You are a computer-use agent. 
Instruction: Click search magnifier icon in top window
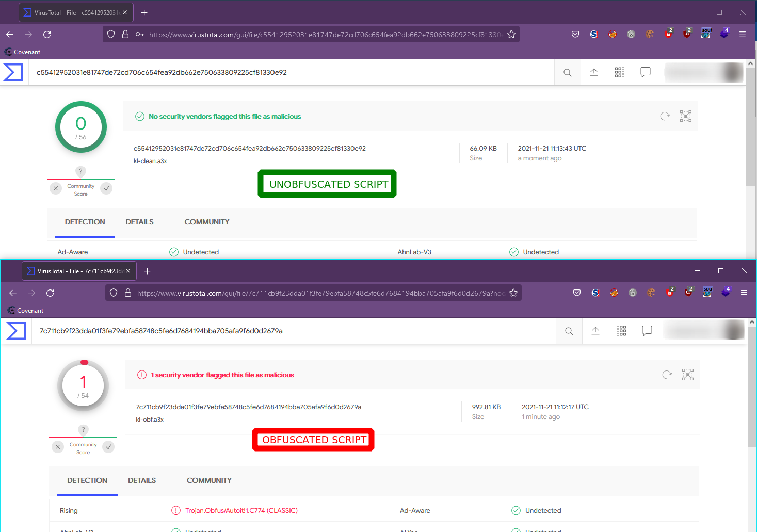(x=568, y=73)
